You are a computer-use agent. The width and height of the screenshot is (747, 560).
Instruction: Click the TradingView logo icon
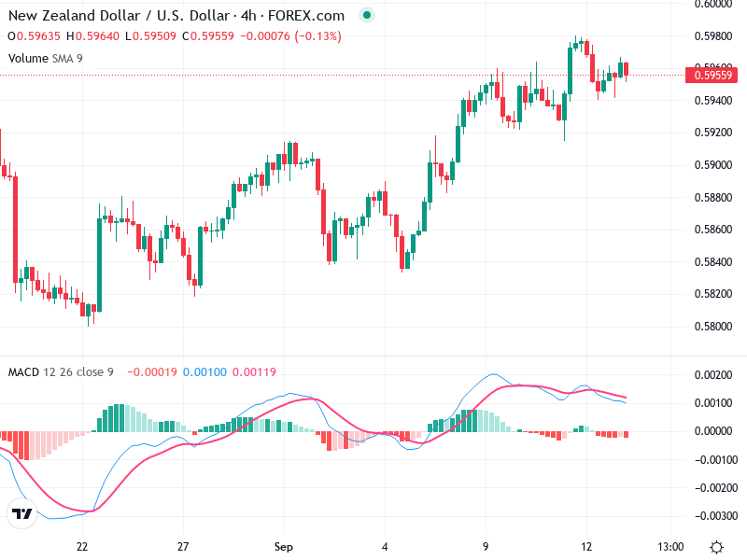pyautogui.click(x=21, y=512)
